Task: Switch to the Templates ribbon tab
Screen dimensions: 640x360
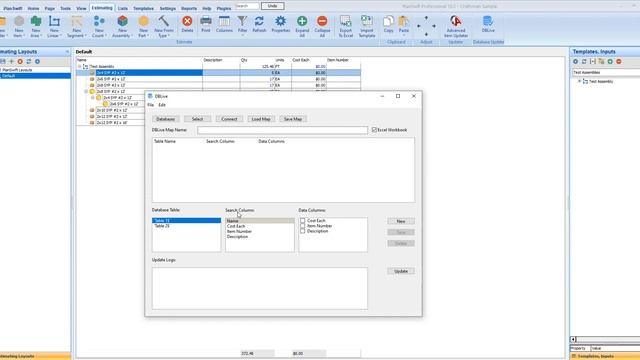Action: click(144, 8)
